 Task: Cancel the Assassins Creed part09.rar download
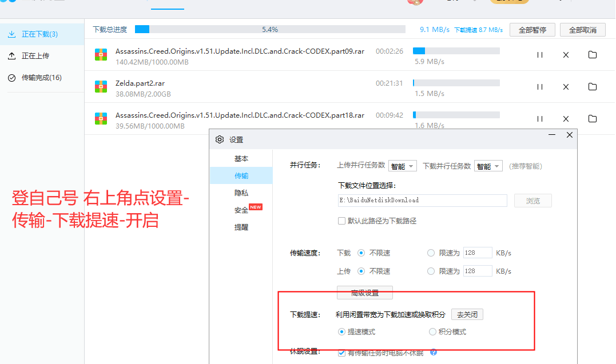click(566, 55)
